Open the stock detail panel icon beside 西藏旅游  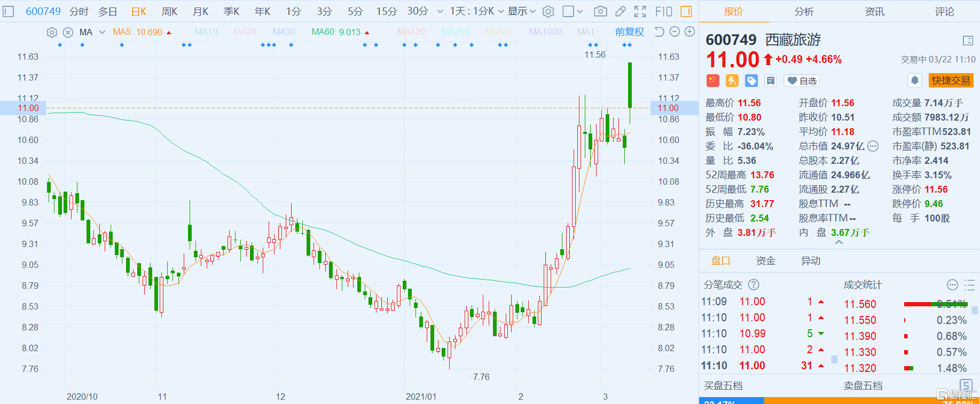(x=968, y=41)
